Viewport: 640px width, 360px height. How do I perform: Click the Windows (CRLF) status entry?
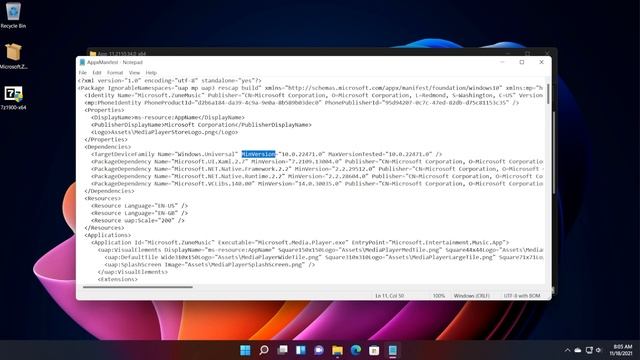pos(471,296)
